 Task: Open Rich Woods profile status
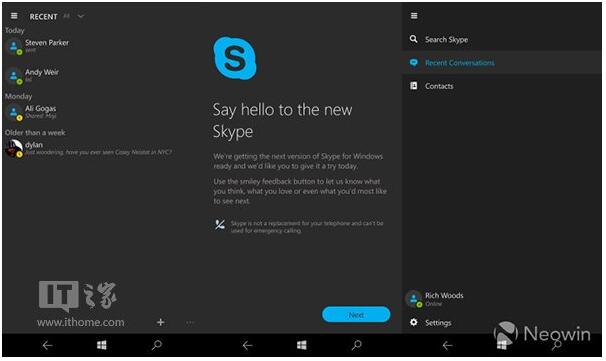(502, 299)
